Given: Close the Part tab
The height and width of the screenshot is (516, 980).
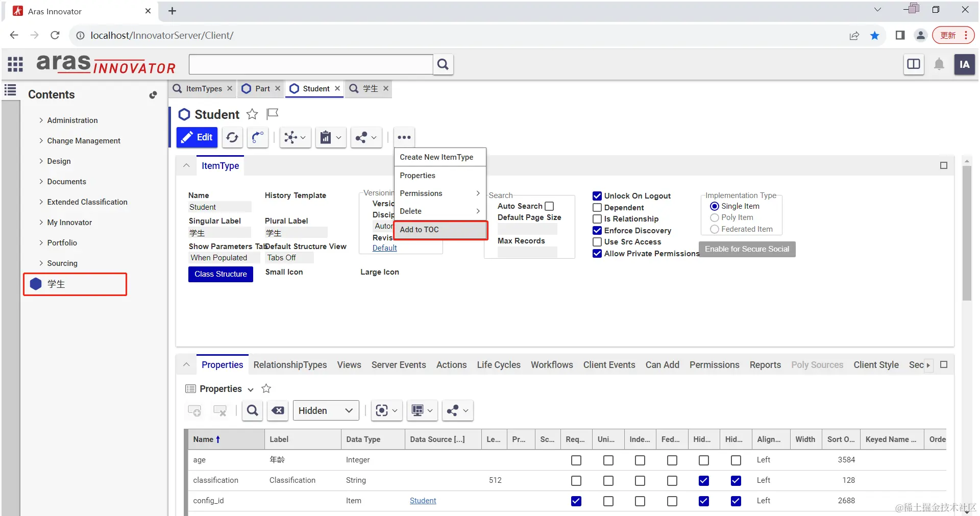Looking at the screenshot, I should point(278,88).
